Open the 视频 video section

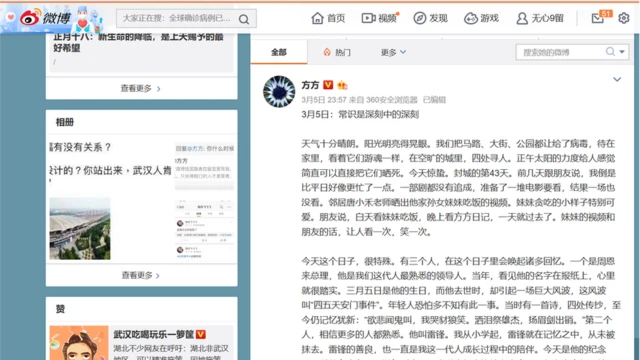(380, 18)
